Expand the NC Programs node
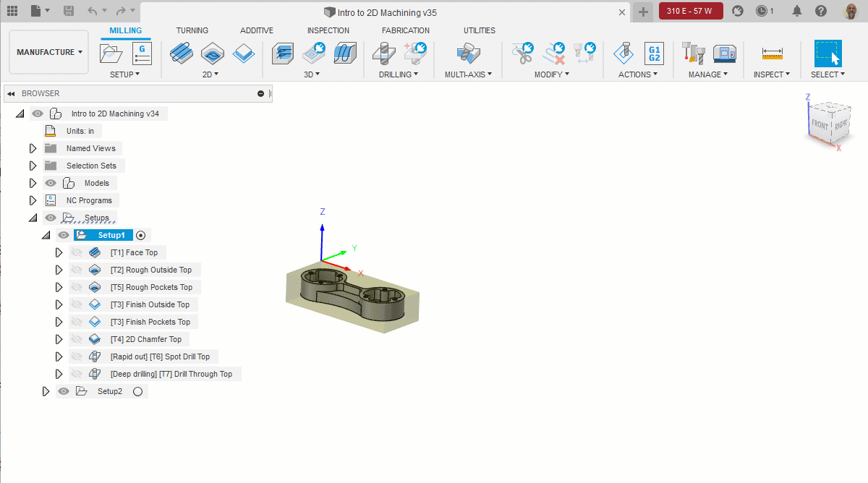The width and height of the screenshot is (868, 483). pyautogui.click(x=33, y=200)
